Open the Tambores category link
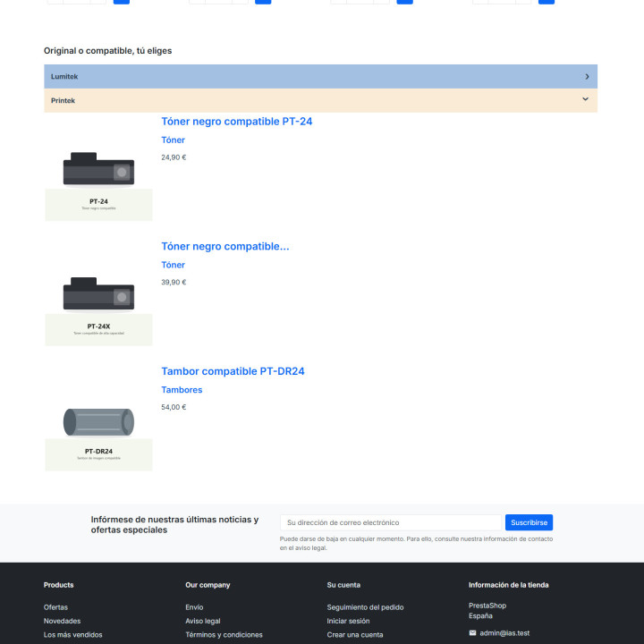The height and width of the screenshot is (644, 644). (182, 390)
